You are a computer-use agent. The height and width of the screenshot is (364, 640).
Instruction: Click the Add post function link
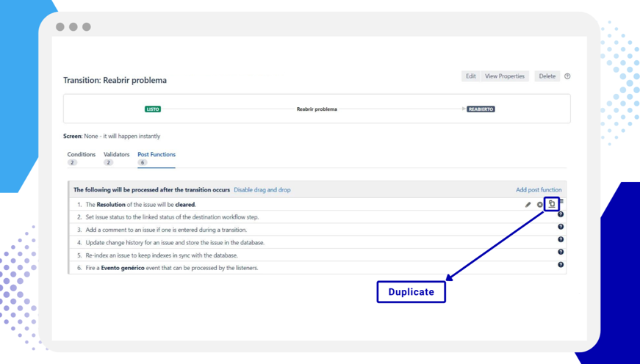pyautogui.click(x=539, y=190)
